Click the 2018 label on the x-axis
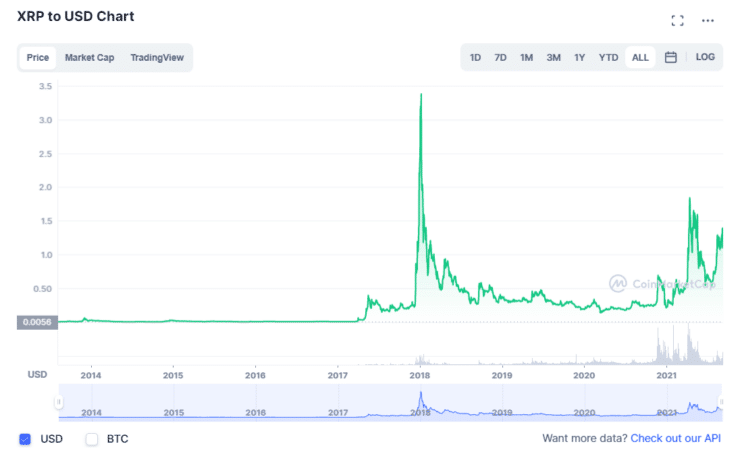 pyautogui.click(x=420, y=376)
